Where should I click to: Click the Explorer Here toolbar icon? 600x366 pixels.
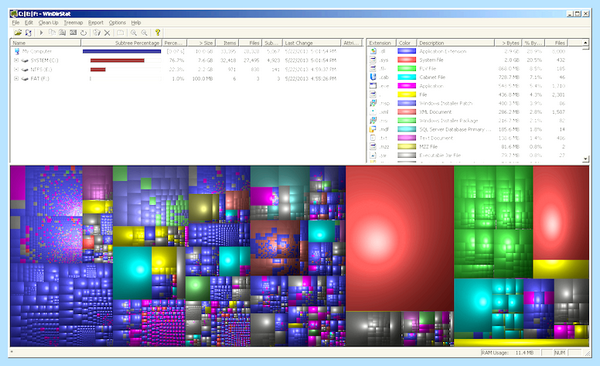pyautogui.click(x=62, y=33)
